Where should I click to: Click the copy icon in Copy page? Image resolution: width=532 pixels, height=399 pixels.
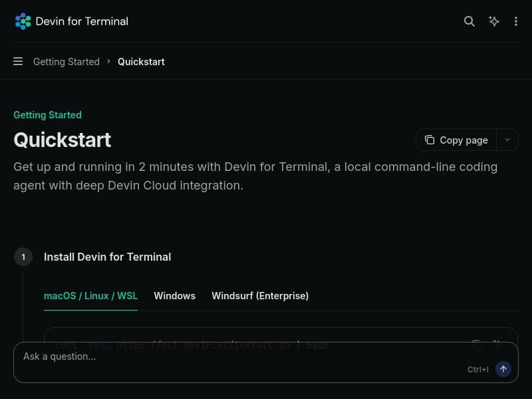coord(430,140)
